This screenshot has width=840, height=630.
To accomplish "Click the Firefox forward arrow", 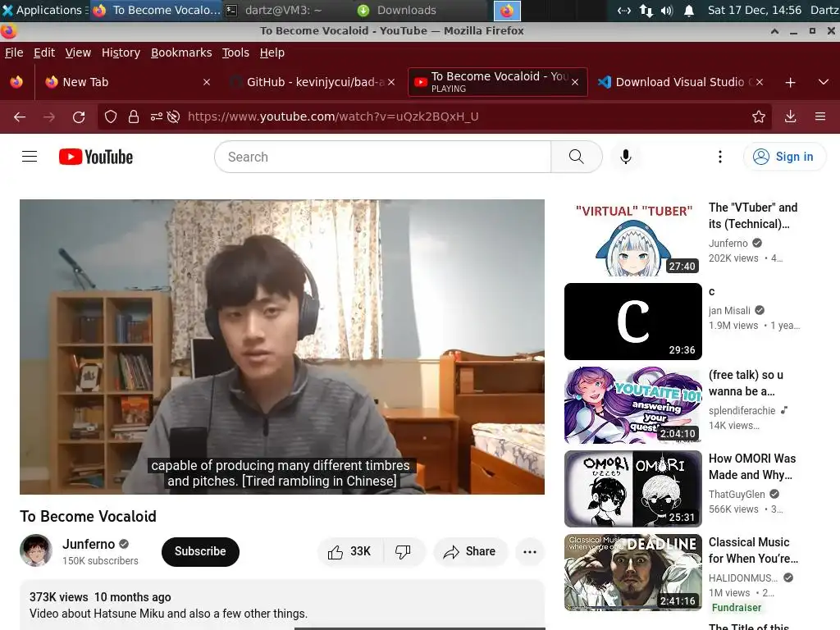I will (49, 116).
